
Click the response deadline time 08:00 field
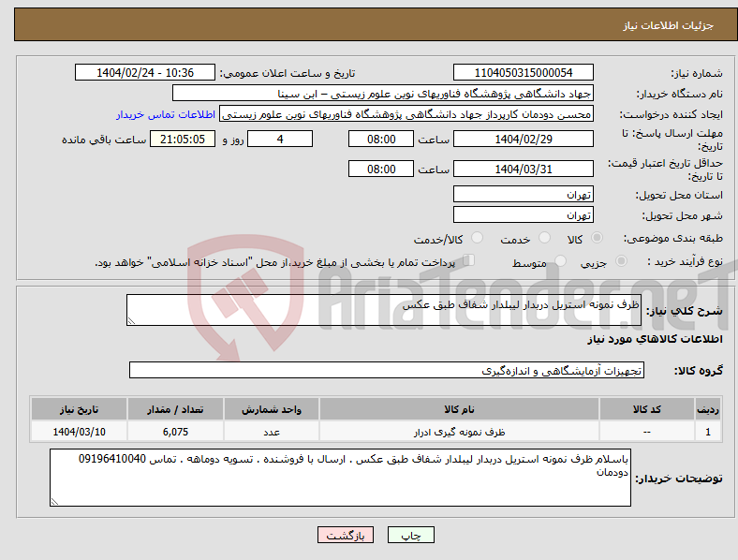[x=381, y=139]
